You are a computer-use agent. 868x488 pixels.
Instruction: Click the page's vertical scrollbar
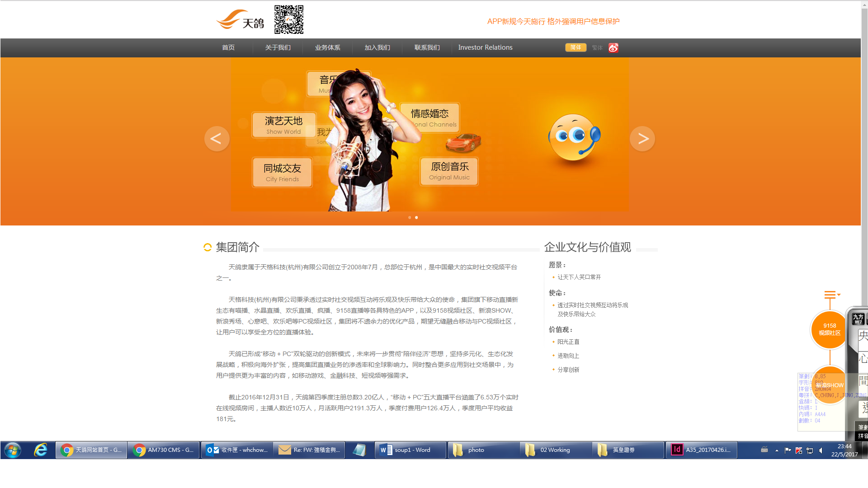pyautogui.click(x=864, y=181)
